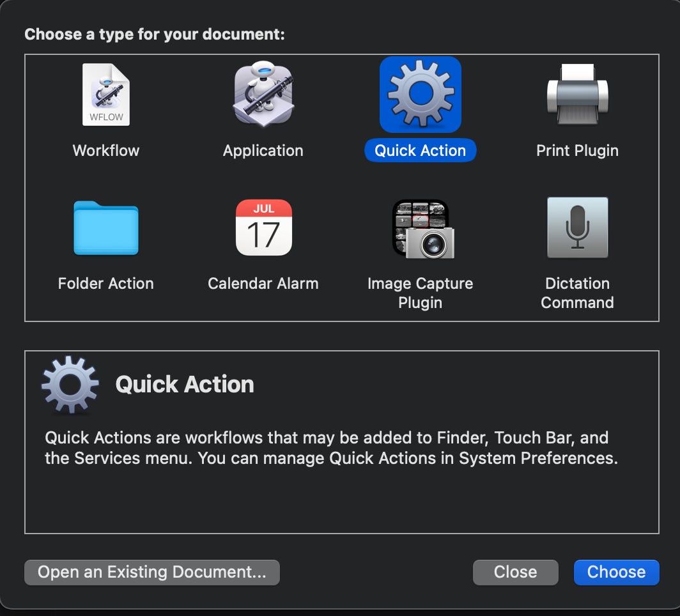Select the Print Plugin printer icon

coord(577,94)
